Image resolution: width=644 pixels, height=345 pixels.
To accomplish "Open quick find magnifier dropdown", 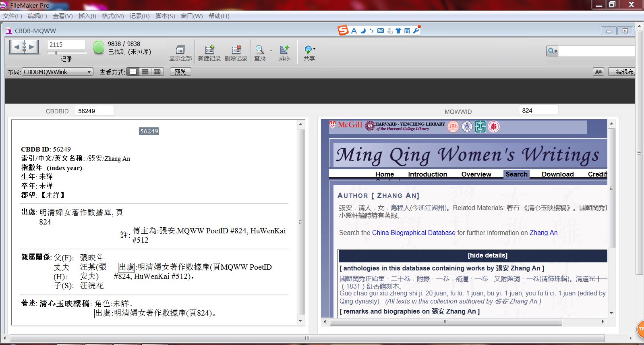I will click(552, 51).
